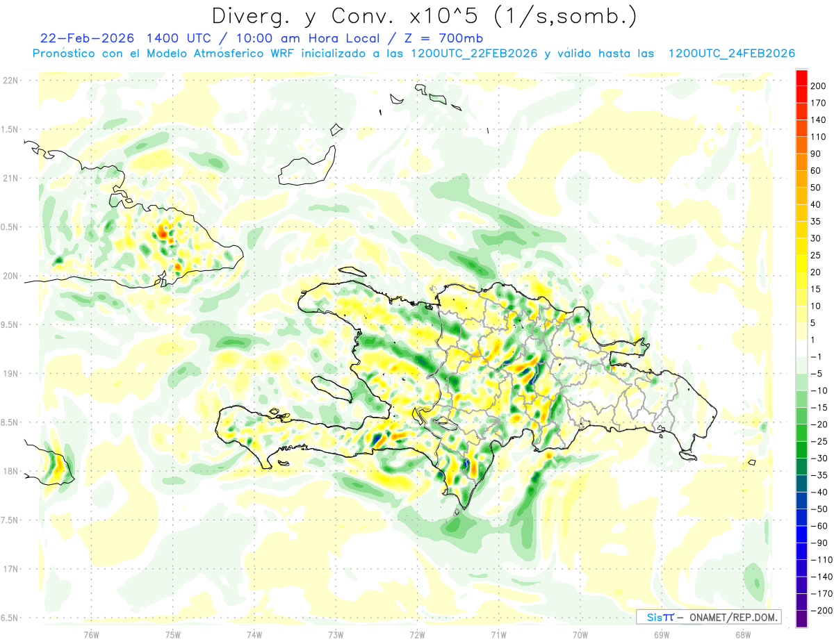834x644 pixels.
Task: Click the '7.5N' latitude label
Action: coord(10,520)
